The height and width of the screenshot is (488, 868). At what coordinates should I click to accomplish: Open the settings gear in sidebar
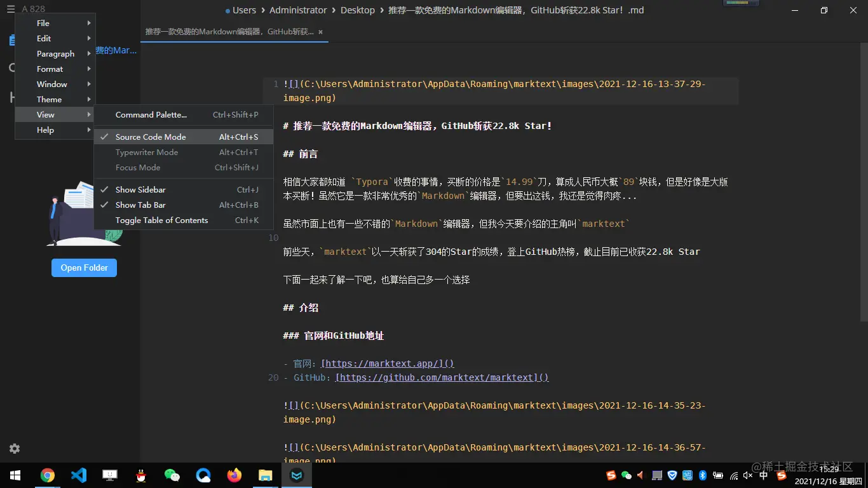[15, 449]
